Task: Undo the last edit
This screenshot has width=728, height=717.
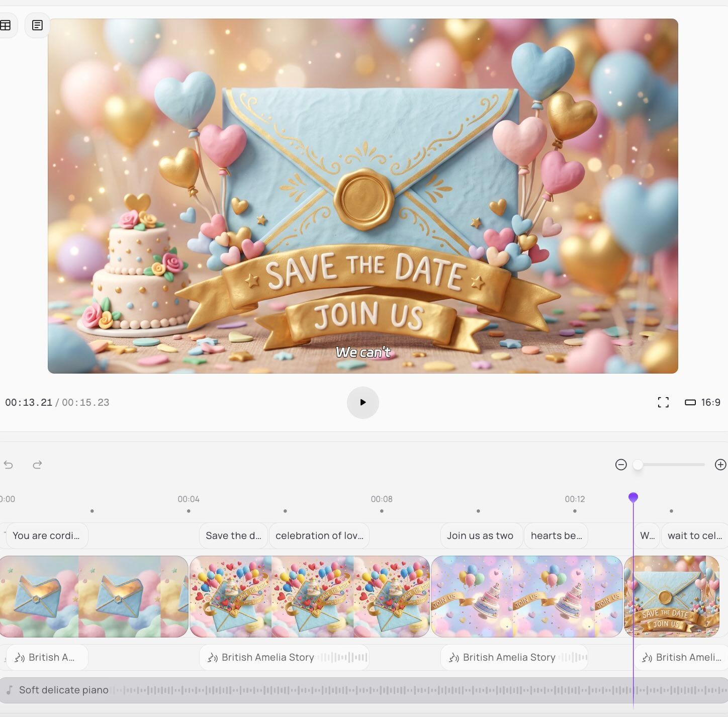Action: click(x=9, y=465)
